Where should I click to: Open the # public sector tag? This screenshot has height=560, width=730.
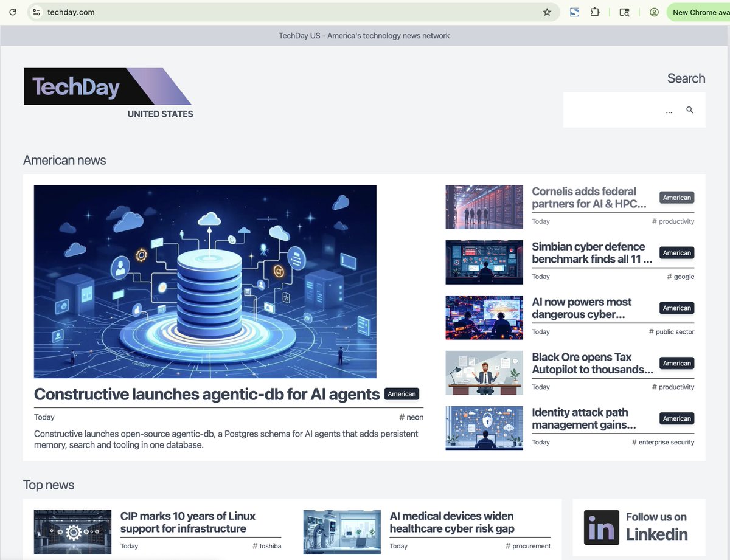click(671, 332)
